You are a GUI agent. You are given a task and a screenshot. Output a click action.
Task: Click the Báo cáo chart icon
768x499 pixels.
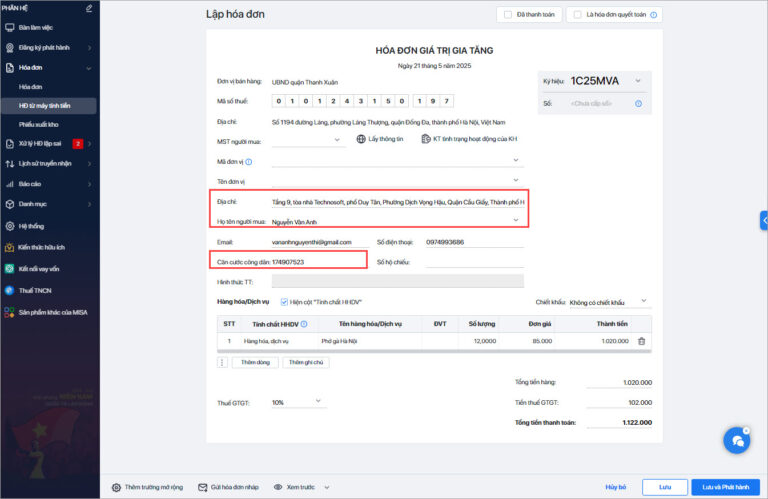[x=9, y=184]
